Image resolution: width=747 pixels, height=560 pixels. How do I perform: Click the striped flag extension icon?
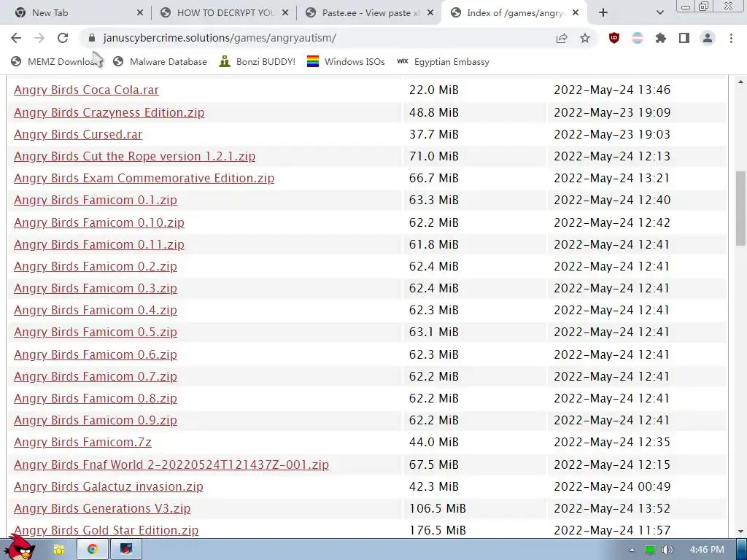(x=638, y=38)
